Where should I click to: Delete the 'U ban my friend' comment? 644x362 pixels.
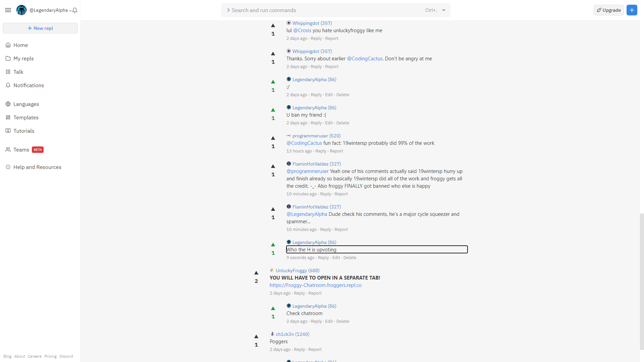[x=343, y=123]
